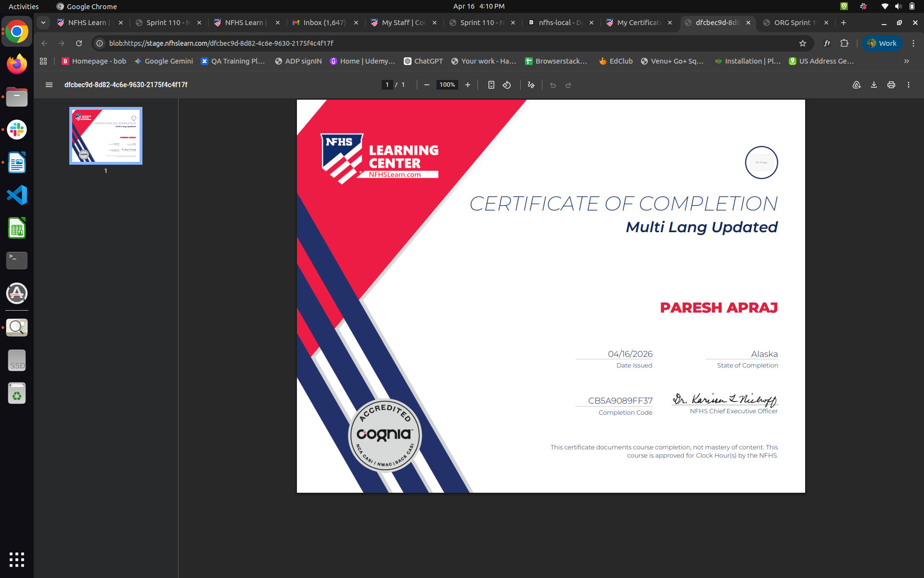The height and width of the screenshot is (578, 924).
Task: Click the undo annotation icon
Action: click(x=553, y=85)
